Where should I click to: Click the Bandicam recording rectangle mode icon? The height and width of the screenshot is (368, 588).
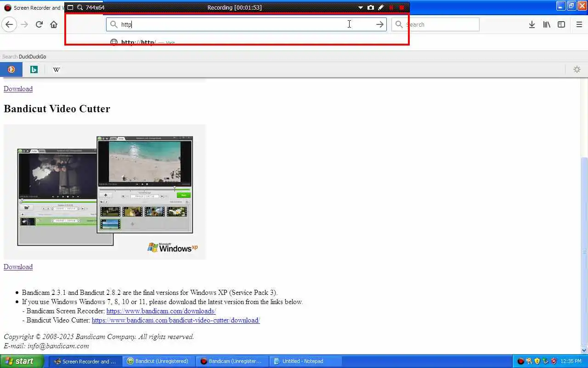tap(70, 7)
